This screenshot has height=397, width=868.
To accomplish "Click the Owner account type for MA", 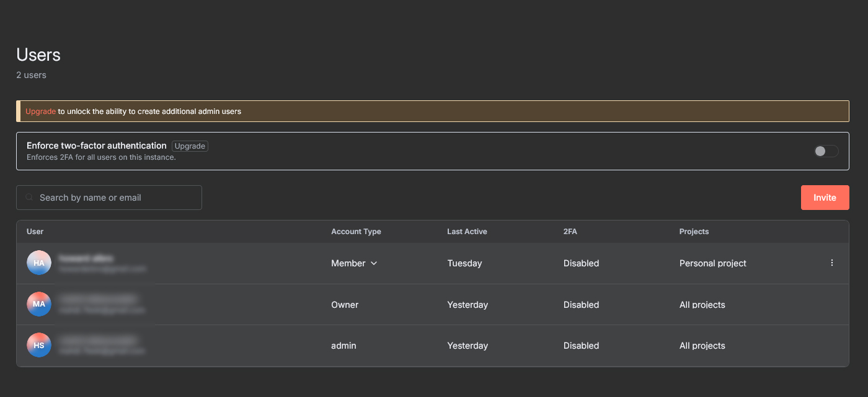I will tap(345, 305).
